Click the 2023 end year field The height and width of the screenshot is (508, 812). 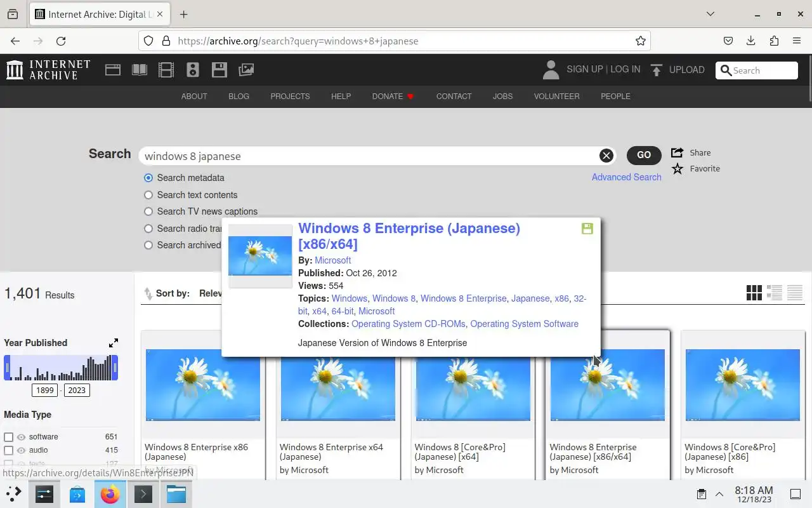point(77,390)
